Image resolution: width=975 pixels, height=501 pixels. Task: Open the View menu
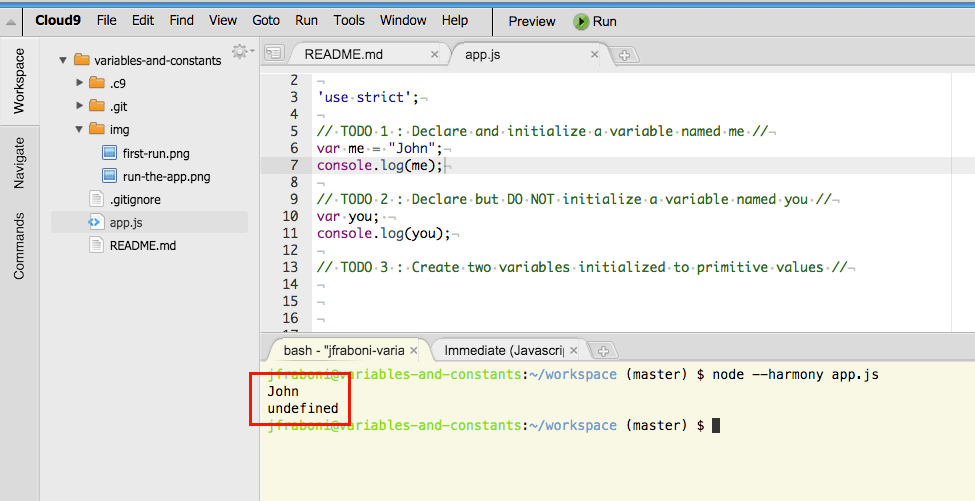pyautogui.click(x=223, y=21)
